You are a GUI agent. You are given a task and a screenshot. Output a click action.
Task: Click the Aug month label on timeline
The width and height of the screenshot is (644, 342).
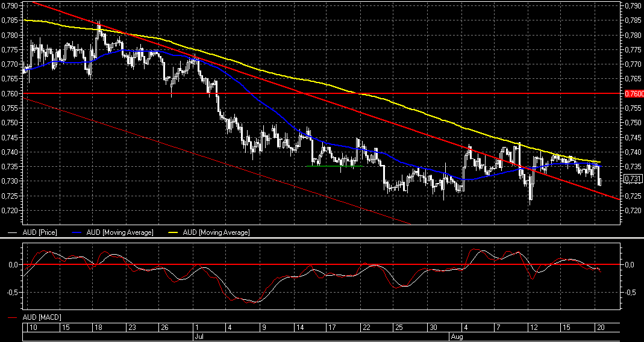457,337
